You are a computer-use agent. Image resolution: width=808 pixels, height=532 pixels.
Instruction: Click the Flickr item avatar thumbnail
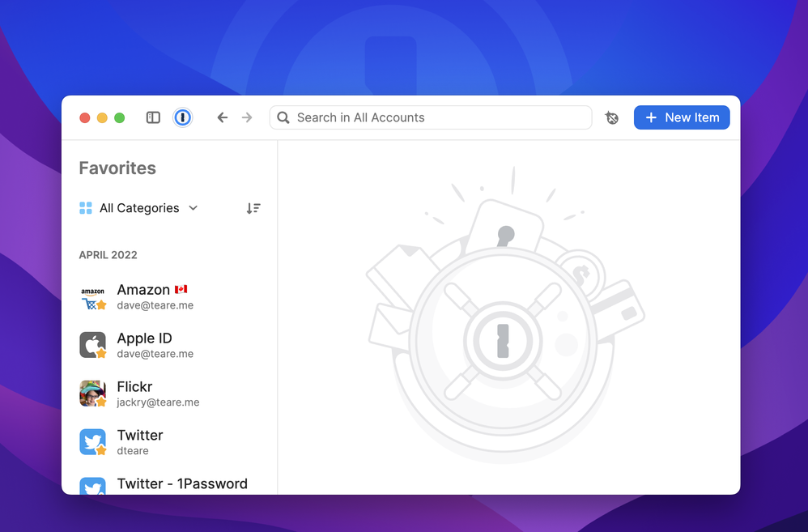(x=93, y=394)
